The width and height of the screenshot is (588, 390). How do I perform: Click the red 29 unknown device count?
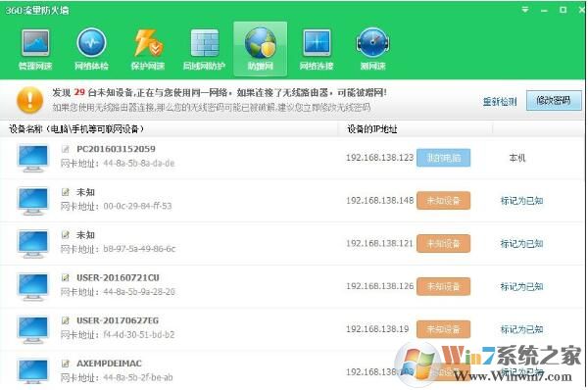(79, 92)
